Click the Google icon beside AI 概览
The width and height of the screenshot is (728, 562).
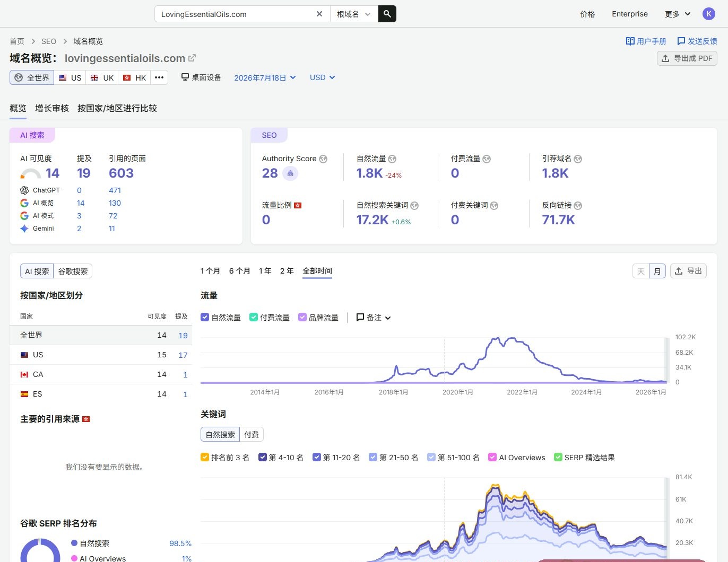pyautogui.click(x=24, y=203)
